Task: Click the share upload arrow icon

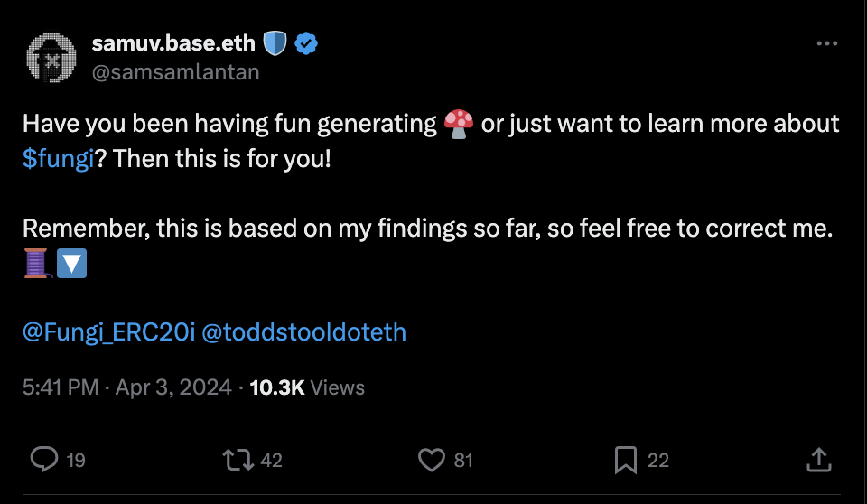Action: point(818,460)
